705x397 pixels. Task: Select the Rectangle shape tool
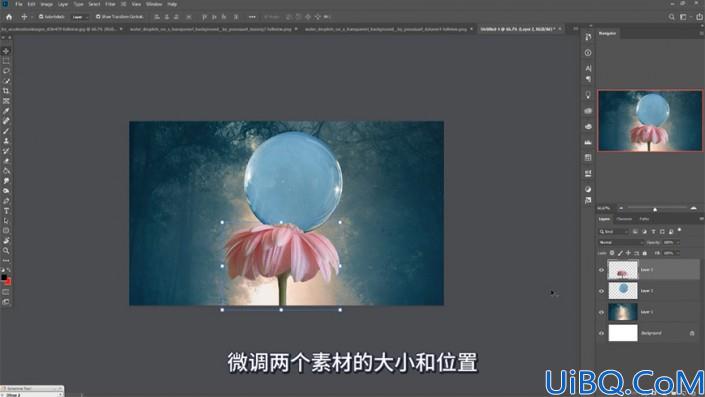[x=6, y=231]
